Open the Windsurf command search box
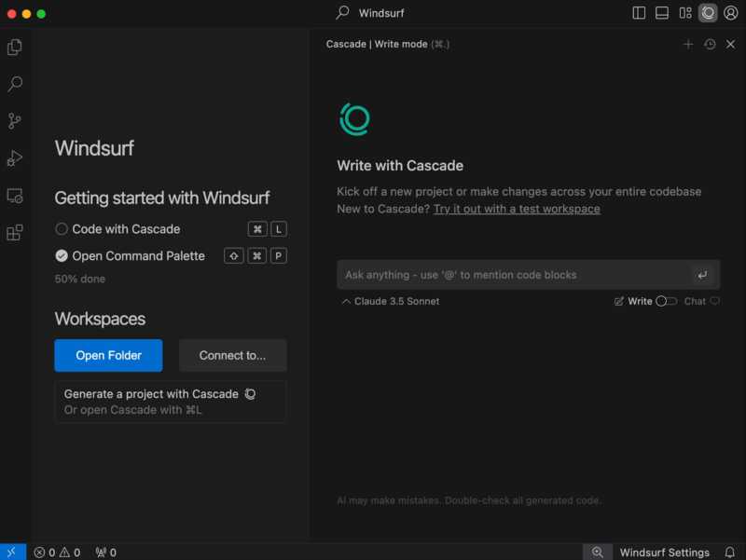The width and height of the screenshot is (746, 560). pos(373,13)
